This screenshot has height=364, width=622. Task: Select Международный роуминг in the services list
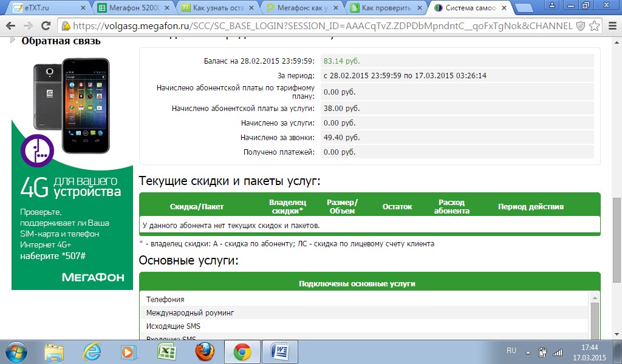(x=190, y=313)
